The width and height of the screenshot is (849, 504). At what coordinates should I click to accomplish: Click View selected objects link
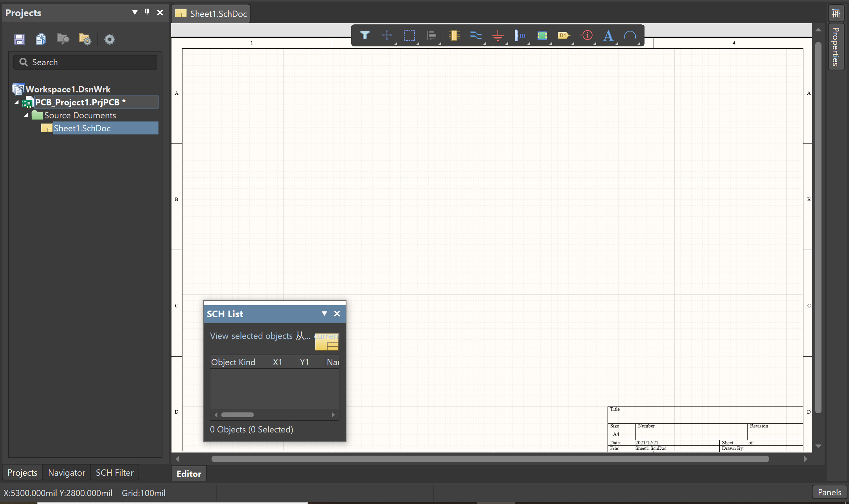(x=251, y=336)
